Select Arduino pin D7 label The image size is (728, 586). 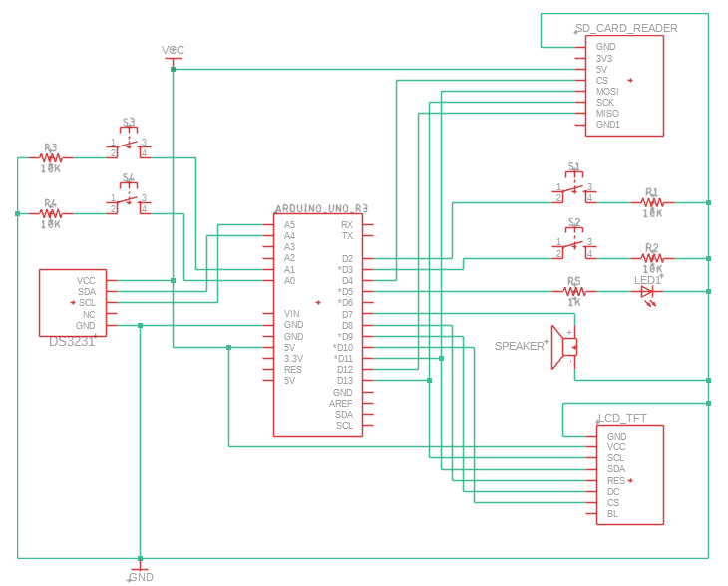(347, 314)
